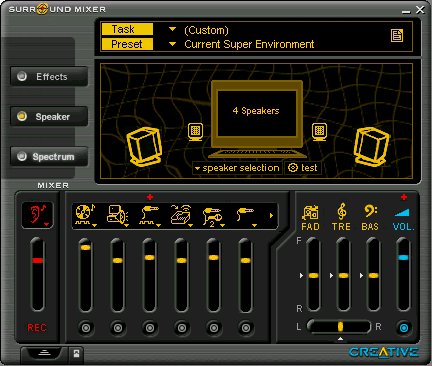Click the recording ear source icon
The width and height of the screenshot is (432, 366).
pyautogui.click(x=38, y=215)
